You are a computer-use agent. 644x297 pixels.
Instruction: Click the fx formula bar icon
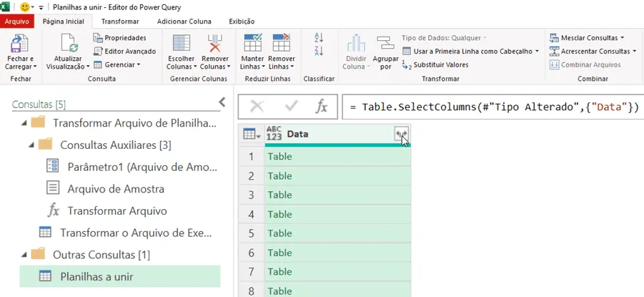[x=321, y=107]
